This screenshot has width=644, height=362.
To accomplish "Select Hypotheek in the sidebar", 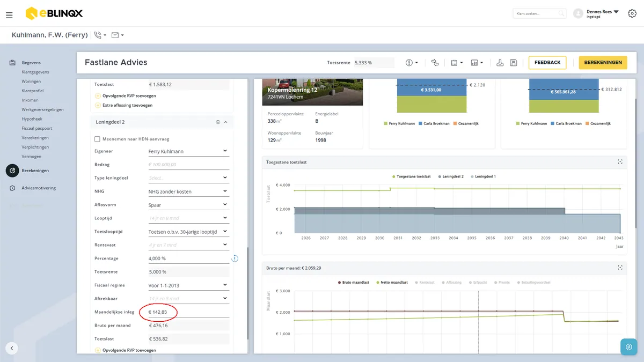I will pos(32,119).
